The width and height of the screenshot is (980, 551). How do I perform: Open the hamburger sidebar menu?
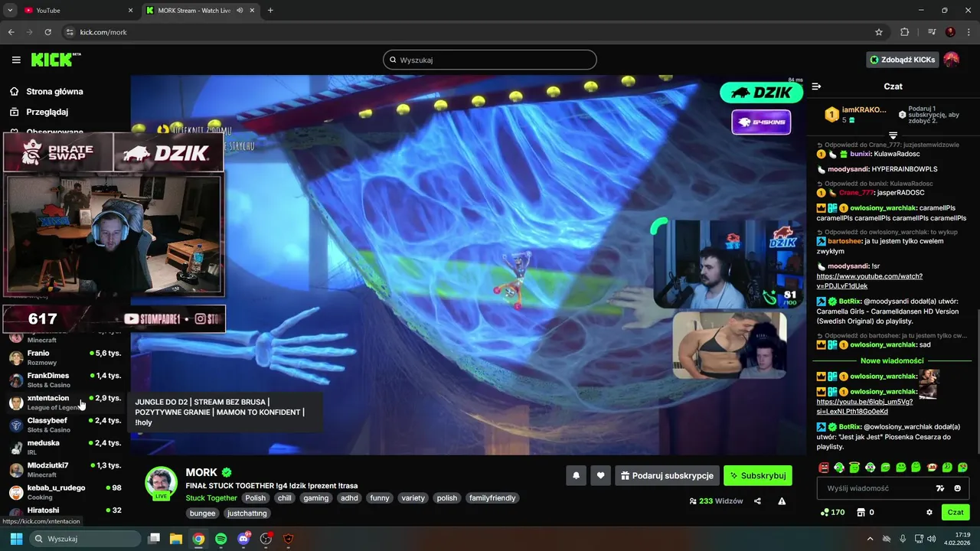click(16, 60)
